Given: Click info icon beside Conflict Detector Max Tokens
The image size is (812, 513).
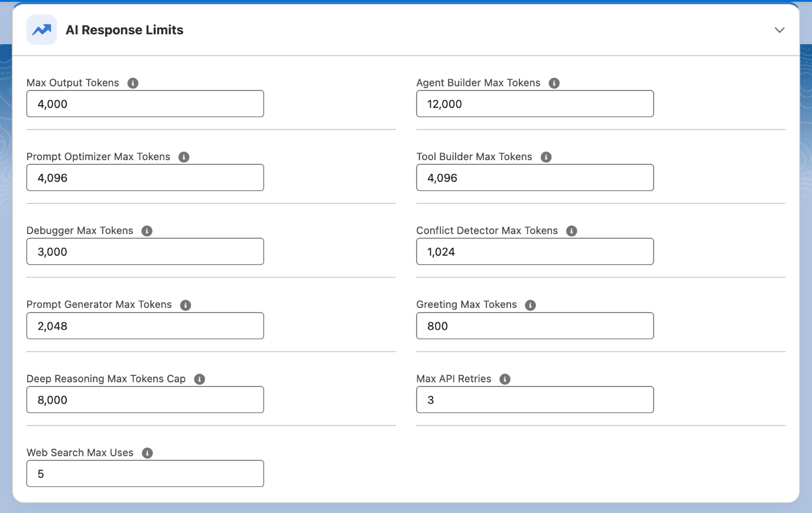Looking at the screenshot, I should [571, 231].
